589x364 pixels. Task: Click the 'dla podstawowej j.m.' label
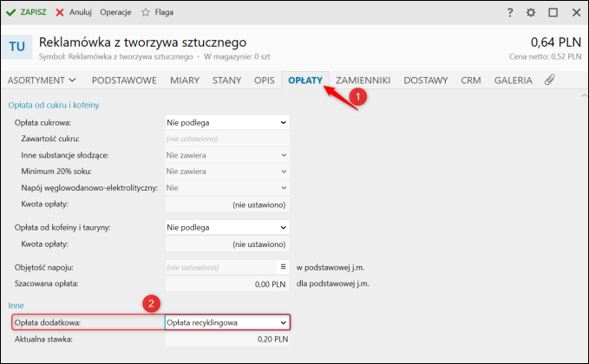click(x=333, y=283)
